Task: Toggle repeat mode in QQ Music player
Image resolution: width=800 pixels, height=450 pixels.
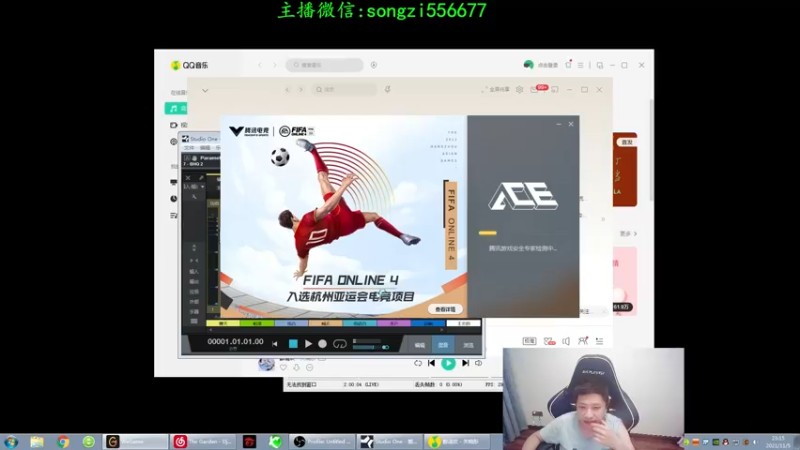Action: [x=418, y=363]
